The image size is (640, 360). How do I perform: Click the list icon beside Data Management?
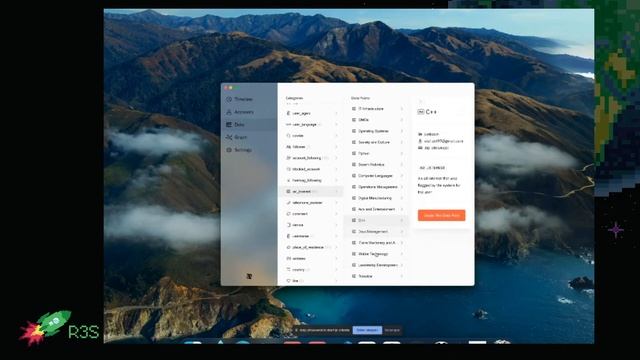354,231
